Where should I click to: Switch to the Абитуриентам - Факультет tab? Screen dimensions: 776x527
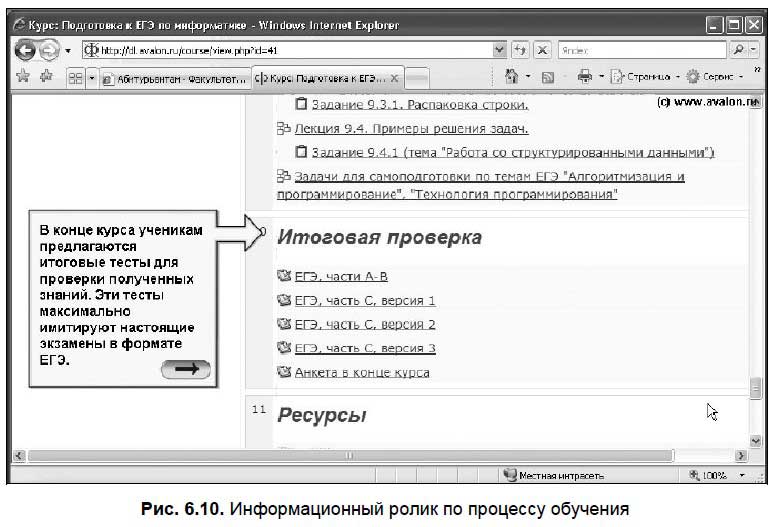point(176,78)
